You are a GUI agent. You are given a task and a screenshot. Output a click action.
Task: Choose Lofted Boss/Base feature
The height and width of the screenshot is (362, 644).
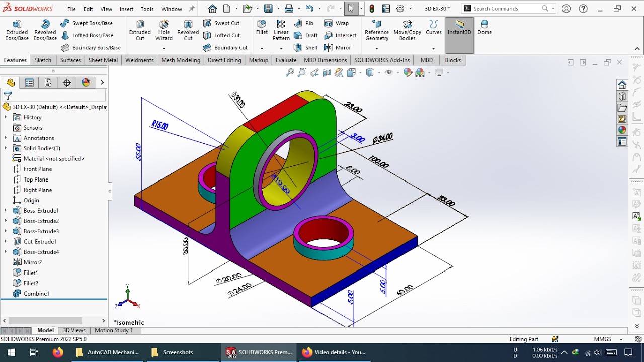[87, 35]
